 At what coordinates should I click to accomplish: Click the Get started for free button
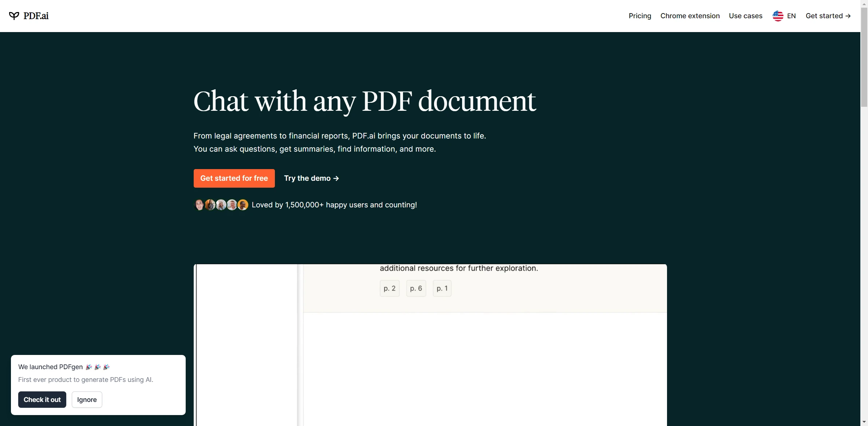[x=234, y=178]
